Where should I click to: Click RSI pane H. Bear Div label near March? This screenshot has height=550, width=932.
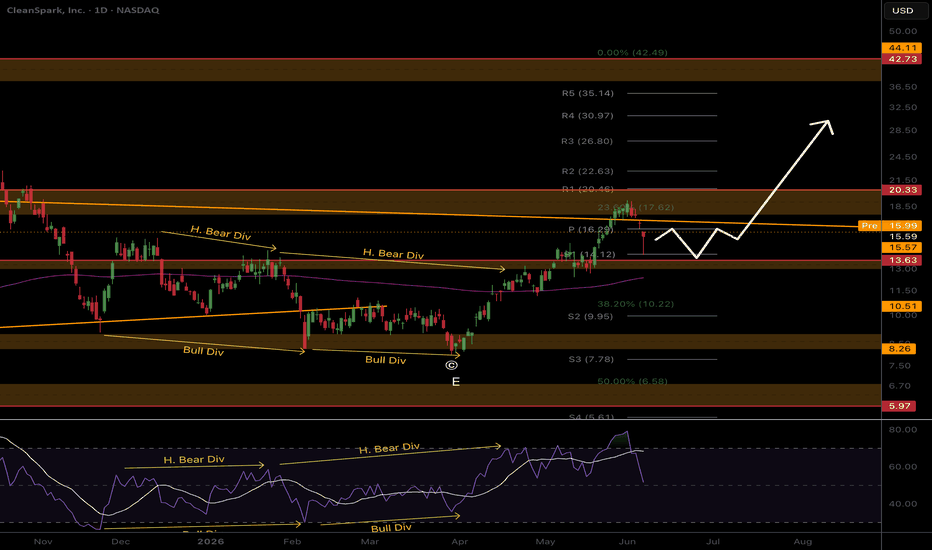389,448
